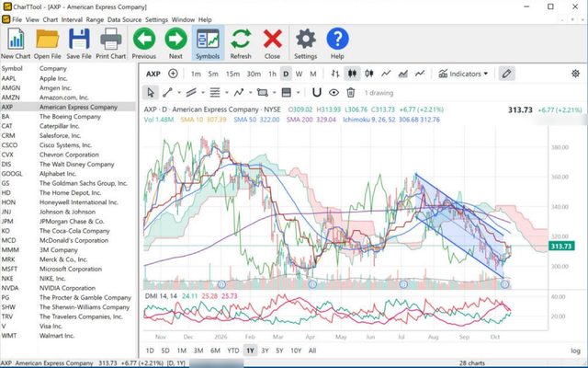Toggle the Symbols panel button
The height and width of the screenshot is (368, 588).
[208, 43]
